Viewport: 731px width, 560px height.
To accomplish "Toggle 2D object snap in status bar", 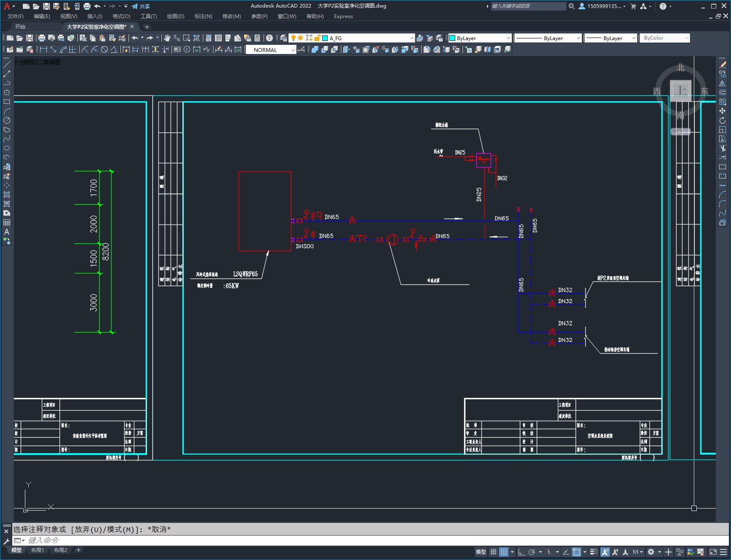I will click(576, 552).
